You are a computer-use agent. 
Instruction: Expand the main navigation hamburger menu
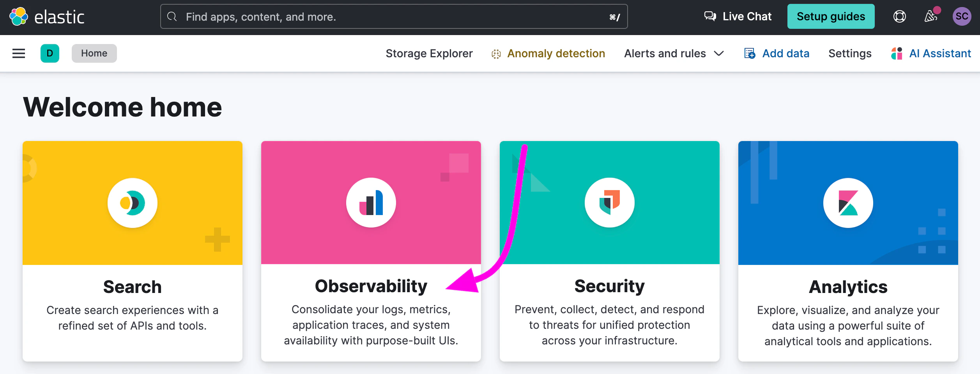[18, 53]
